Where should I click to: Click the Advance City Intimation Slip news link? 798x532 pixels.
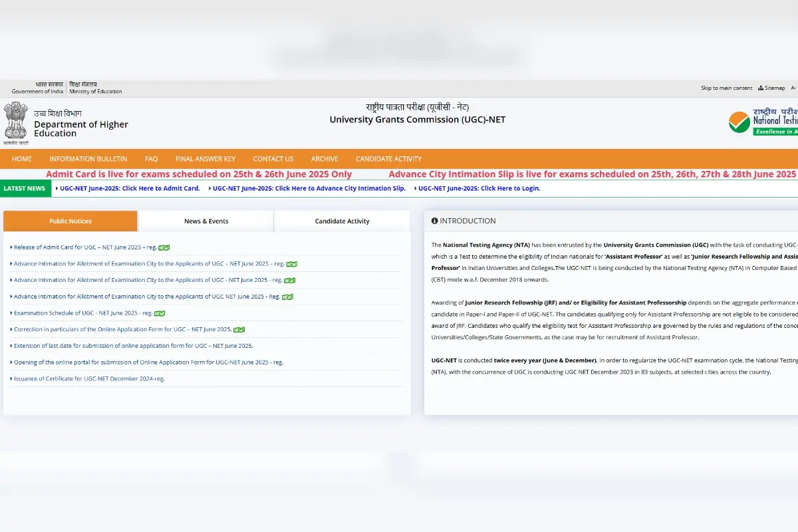click(308, 188)
